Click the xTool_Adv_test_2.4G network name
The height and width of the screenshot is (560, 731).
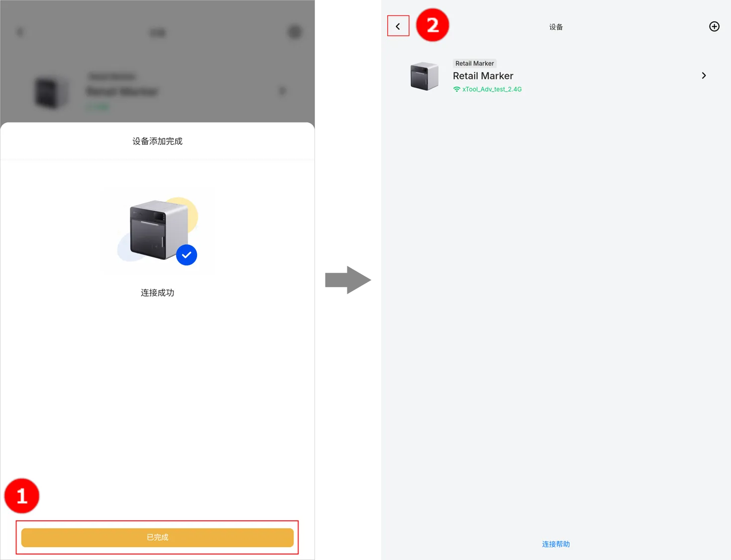pyautogui.click(x=492, y=90)
